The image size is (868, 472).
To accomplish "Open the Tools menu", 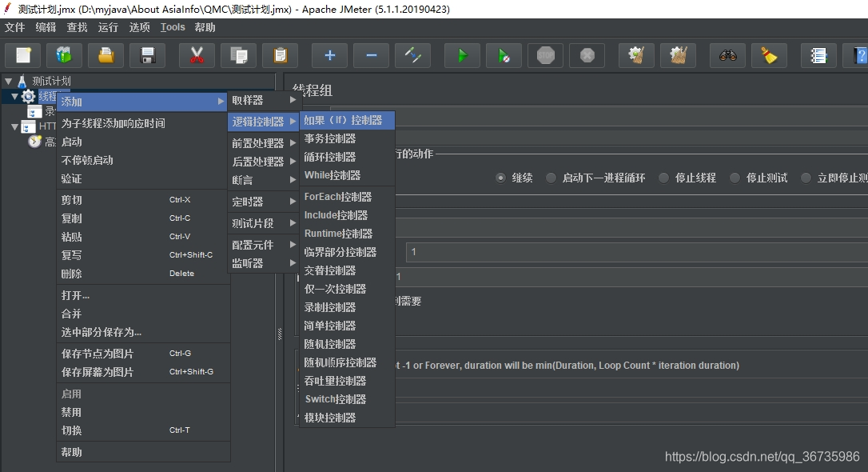I will click(x=173, y=27).
